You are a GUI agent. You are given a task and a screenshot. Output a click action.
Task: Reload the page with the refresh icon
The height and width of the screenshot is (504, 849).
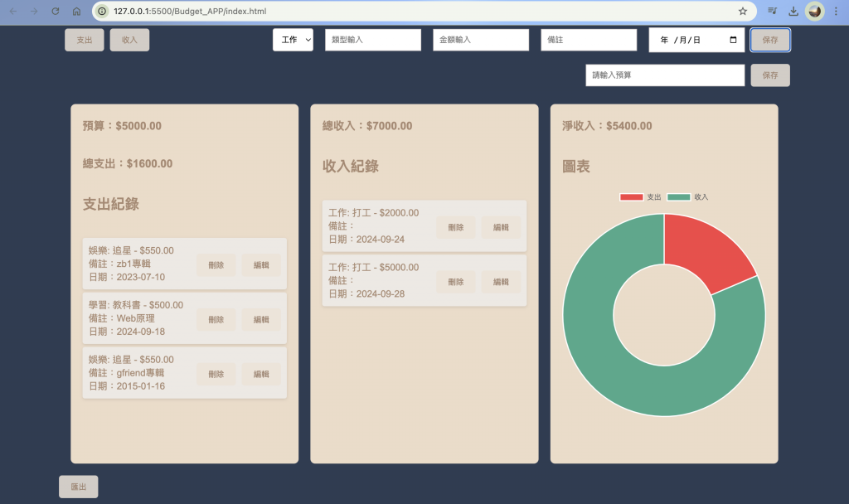click(x=56, y=11)
